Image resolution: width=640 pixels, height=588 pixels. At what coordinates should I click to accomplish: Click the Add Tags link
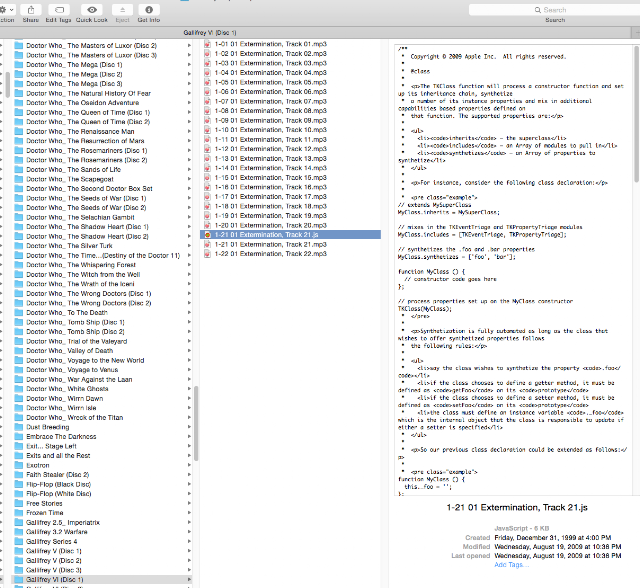click(x=511, y=565)
